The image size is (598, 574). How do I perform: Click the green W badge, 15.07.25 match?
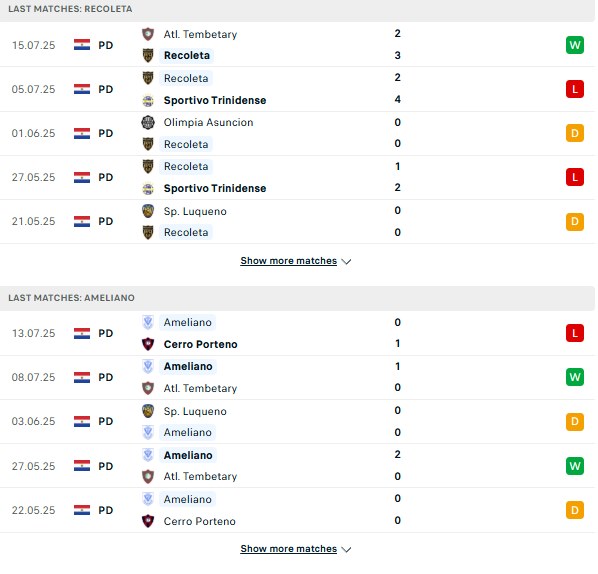point(575,45)
